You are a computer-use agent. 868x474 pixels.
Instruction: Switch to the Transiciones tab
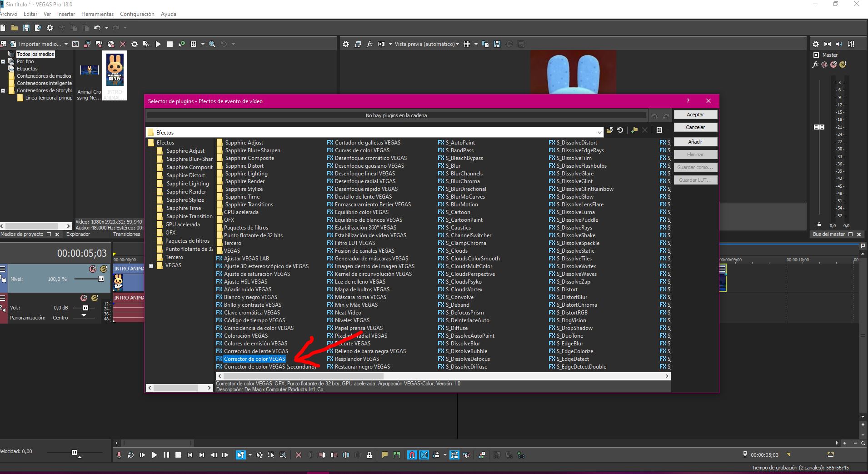pyautogui.click(x=127, y=234)
